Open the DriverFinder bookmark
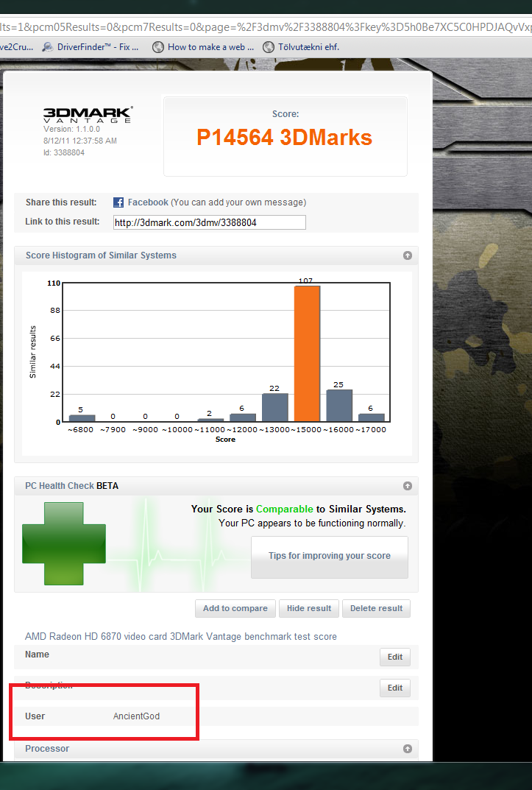 (x=90, y=46)
